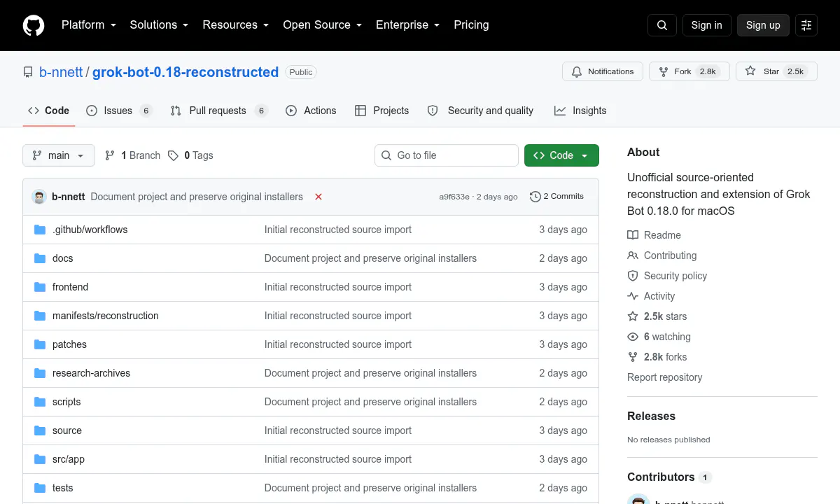Click the patches folder icon
This screenshot has height=504, width=840.
(x=40, y=344)
